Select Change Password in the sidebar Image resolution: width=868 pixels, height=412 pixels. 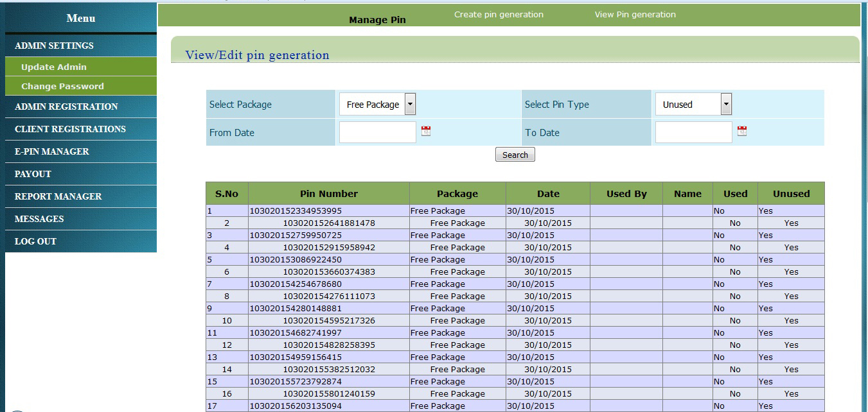(x=62, y=86)
